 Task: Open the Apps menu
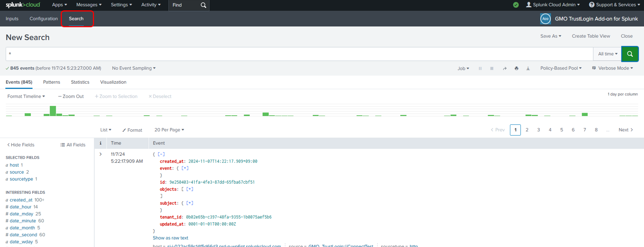(x=59, y=5)
